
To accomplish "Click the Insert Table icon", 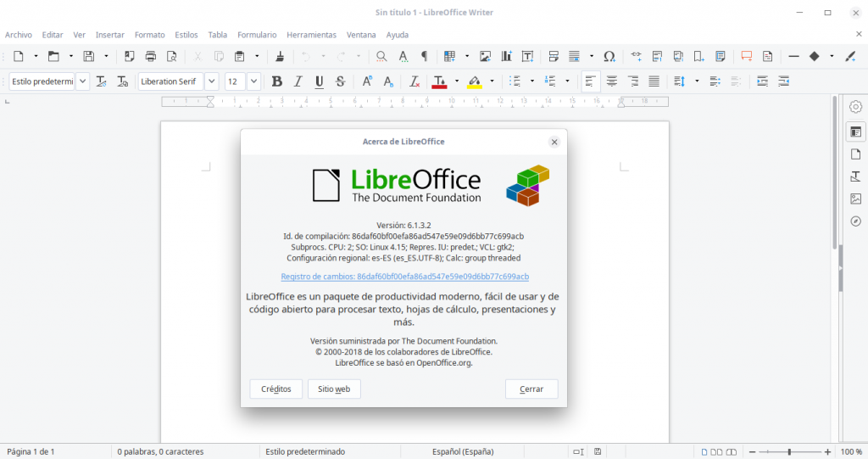I will (449, 56).
